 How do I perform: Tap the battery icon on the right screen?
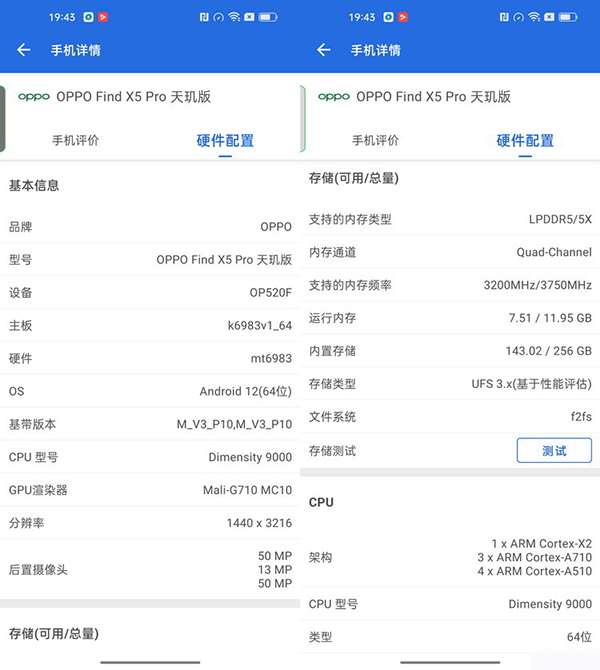tap(569, 17)
